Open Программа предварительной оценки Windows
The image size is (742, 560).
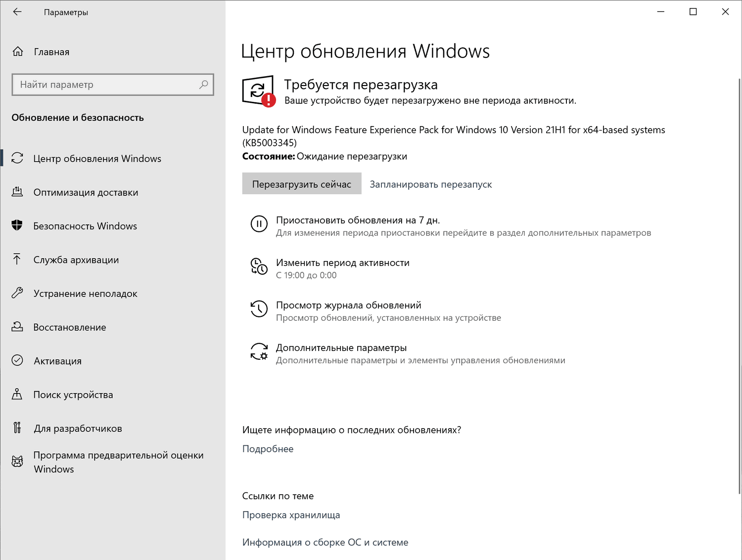click(119, 462)
